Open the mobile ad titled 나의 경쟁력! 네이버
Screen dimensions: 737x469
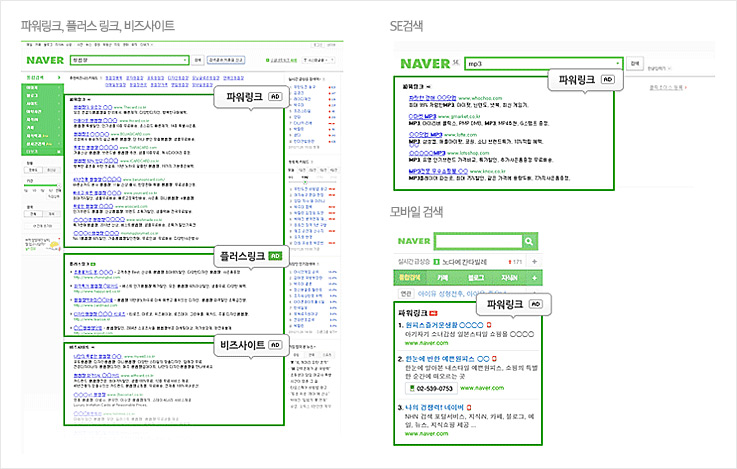[x=434, y=407]
